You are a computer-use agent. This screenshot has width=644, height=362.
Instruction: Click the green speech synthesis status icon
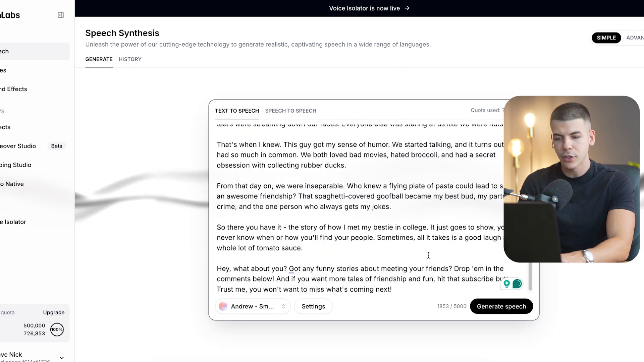point(517,284)
